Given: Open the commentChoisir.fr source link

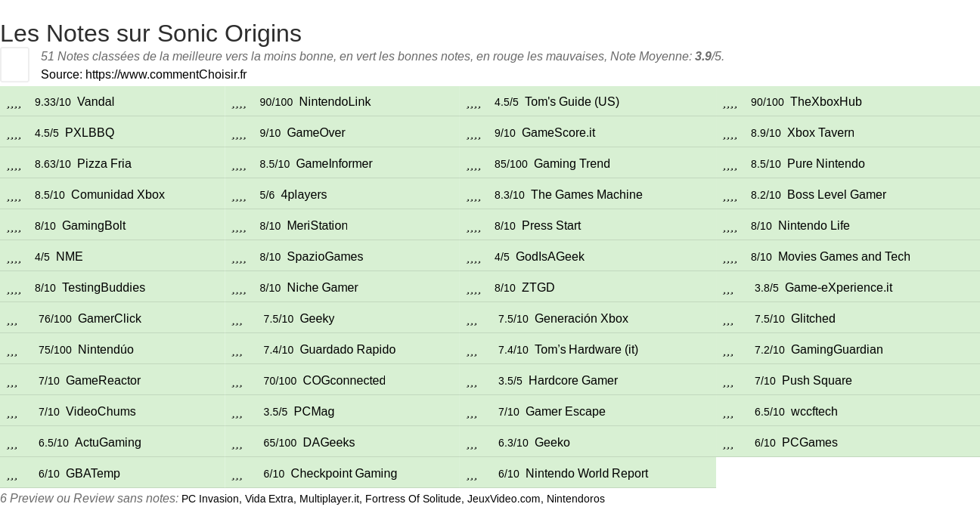Looking at the screenshot, I should pyautogui.click(x=166, y=74).
